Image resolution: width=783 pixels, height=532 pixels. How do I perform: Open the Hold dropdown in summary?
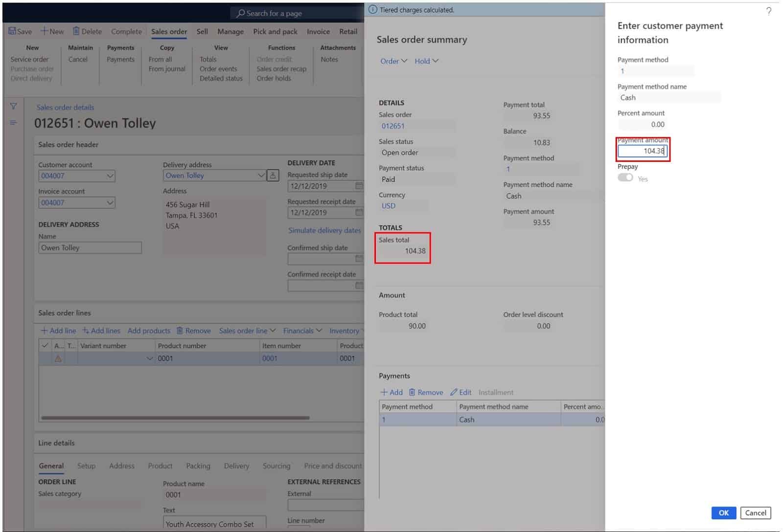pos(426,61)
